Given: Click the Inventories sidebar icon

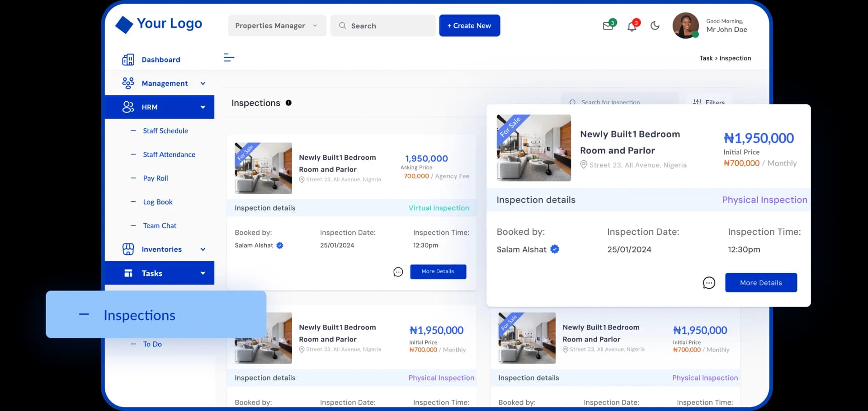Looking at the screenshot, I should click(128, 249).
